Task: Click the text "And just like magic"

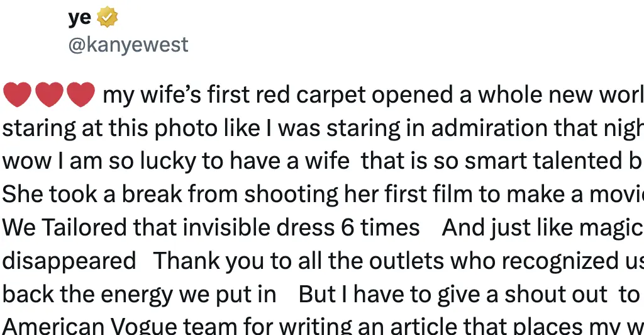Action: pyautogui.click(x=542, y=227)
